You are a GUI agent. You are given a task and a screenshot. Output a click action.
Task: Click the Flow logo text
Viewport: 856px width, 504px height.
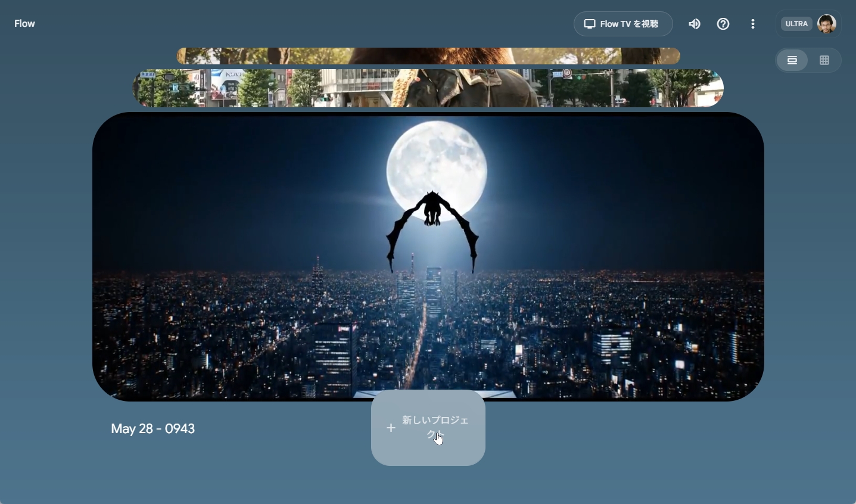point(24,24)
